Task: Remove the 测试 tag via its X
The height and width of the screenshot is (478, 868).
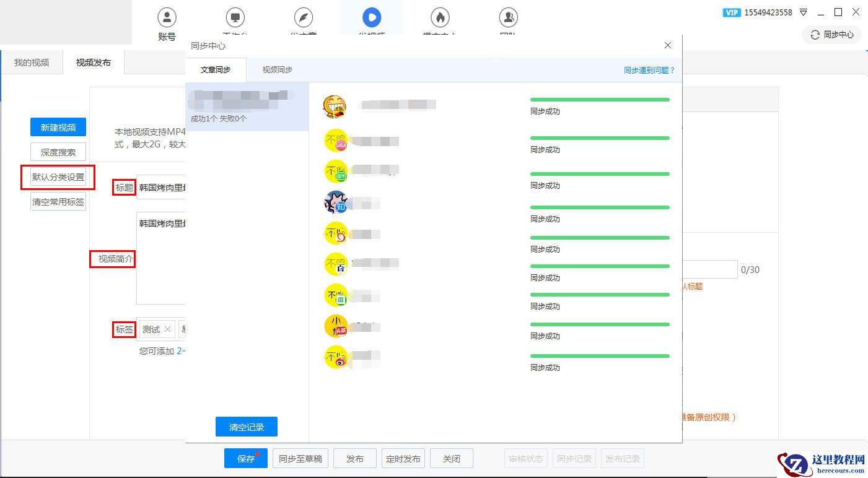Action: [167, 329]
